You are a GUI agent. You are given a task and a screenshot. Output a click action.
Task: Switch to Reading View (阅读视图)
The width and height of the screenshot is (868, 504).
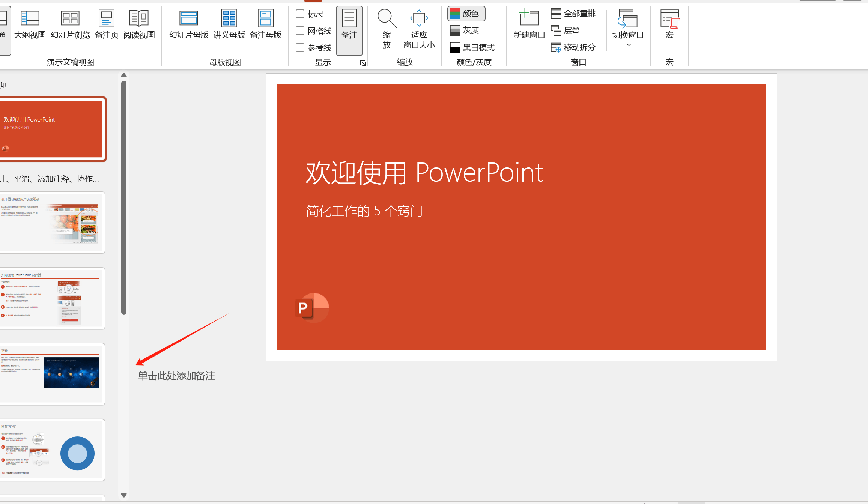[x=139, y=24]
